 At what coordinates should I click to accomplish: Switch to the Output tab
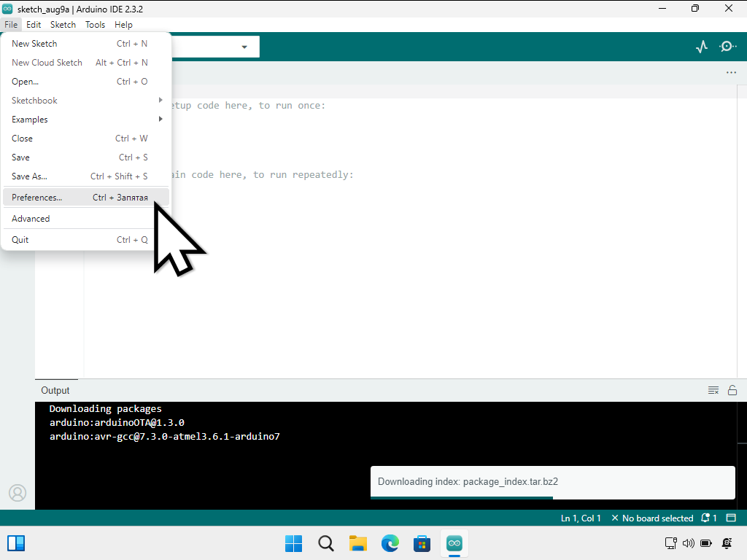(x=55, y=391)
